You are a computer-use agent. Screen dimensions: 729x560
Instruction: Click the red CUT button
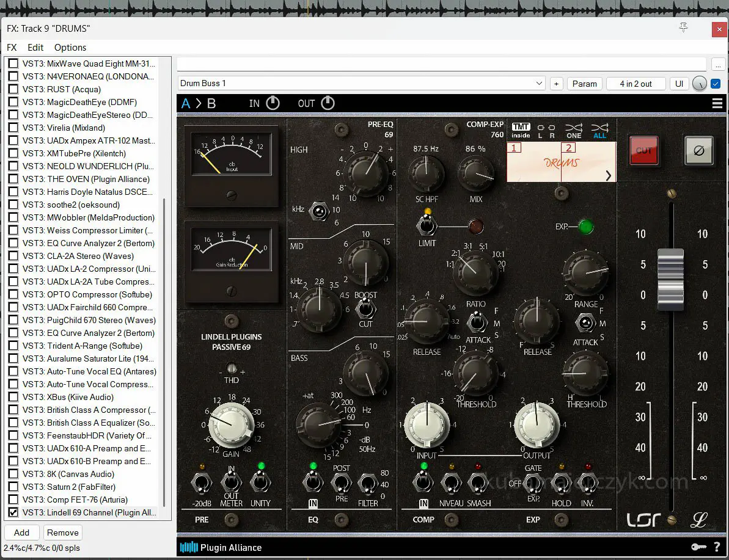(x=643, y=150)
